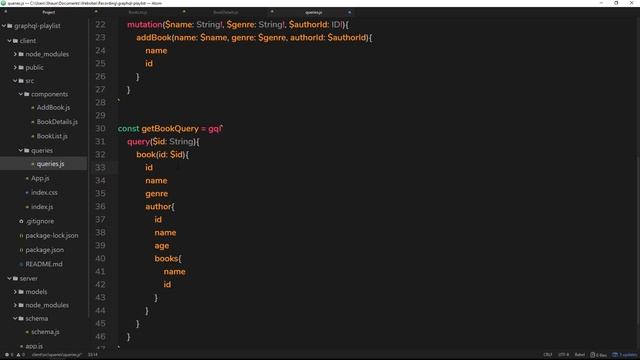Screen dimensions: 640x360
Task: Click the addBook call on line 23
Action: point(153,38)
